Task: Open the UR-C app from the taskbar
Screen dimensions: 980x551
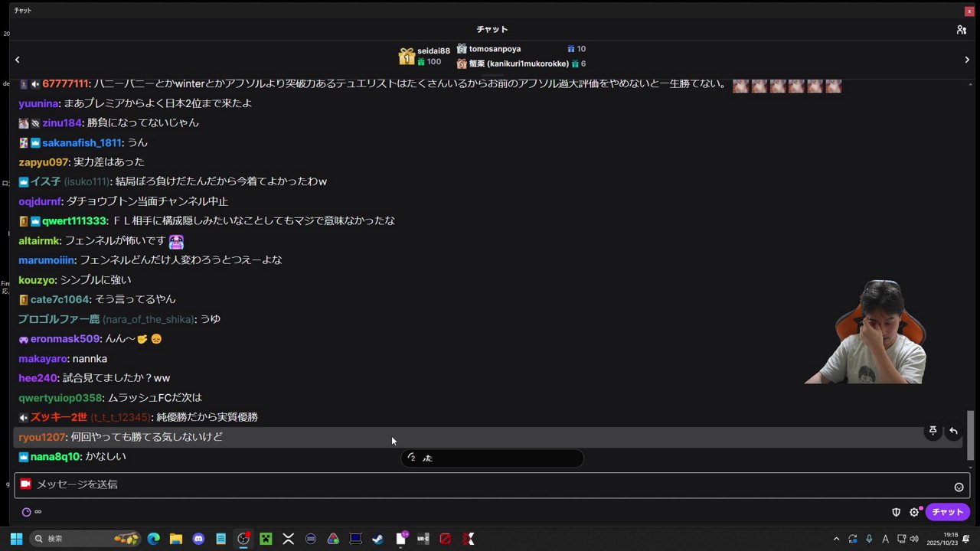Action: (x=423, y=539)
